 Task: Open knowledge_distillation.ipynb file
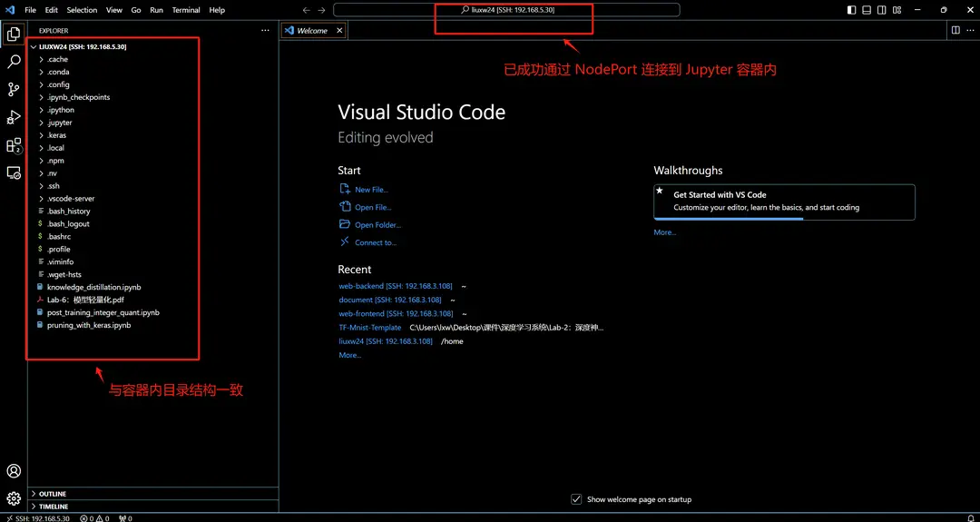point(93,287)
